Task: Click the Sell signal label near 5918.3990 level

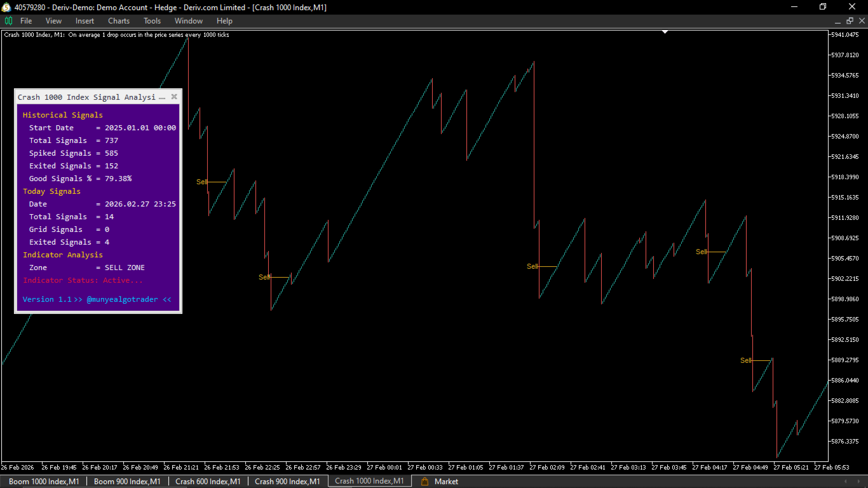Action: (202, 182)
